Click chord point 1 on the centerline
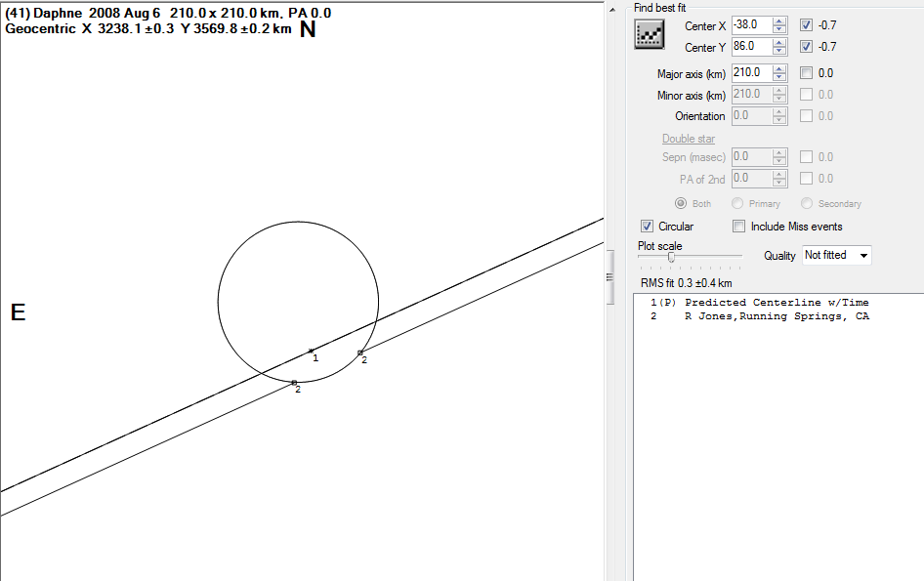924x581 pixels. (312, 352)
